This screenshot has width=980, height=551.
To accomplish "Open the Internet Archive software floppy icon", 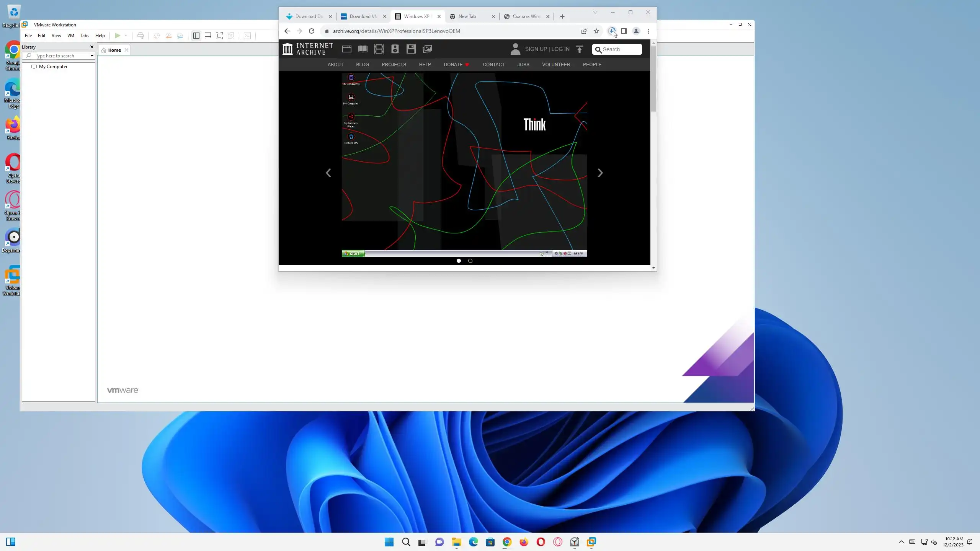I will click(411, 49).
